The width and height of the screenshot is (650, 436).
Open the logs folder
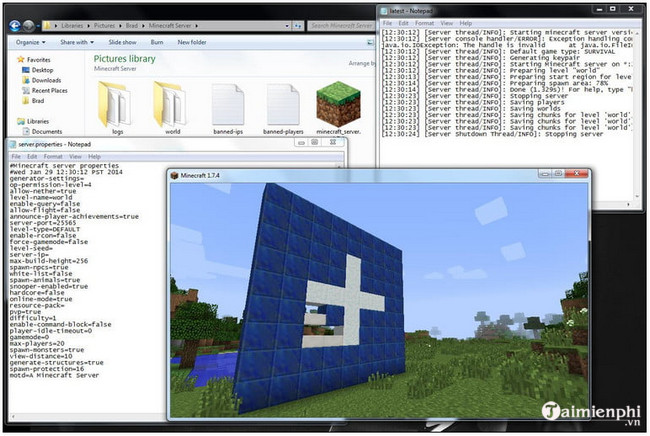click(115, 108)
